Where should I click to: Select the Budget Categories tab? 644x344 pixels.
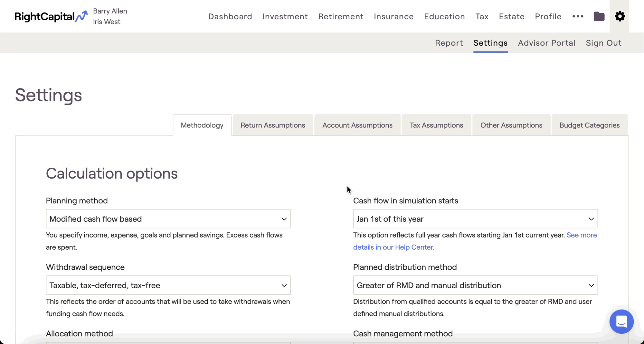coord(589,125)
